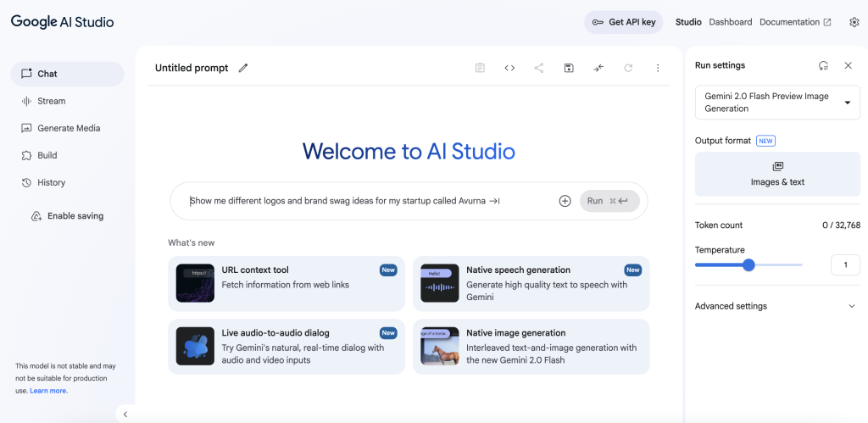868x423 pixels.
Task: Open Generate Media from the sidebar
Action: pos(68,128)
